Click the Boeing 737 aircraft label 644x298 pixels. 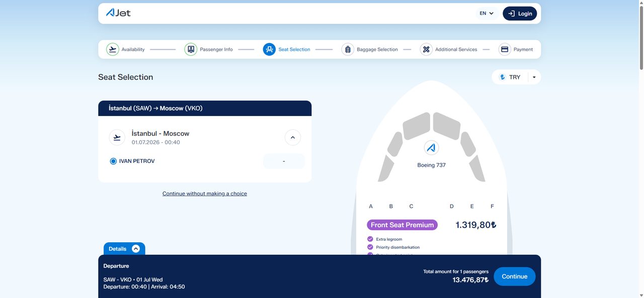click(431, 165)
